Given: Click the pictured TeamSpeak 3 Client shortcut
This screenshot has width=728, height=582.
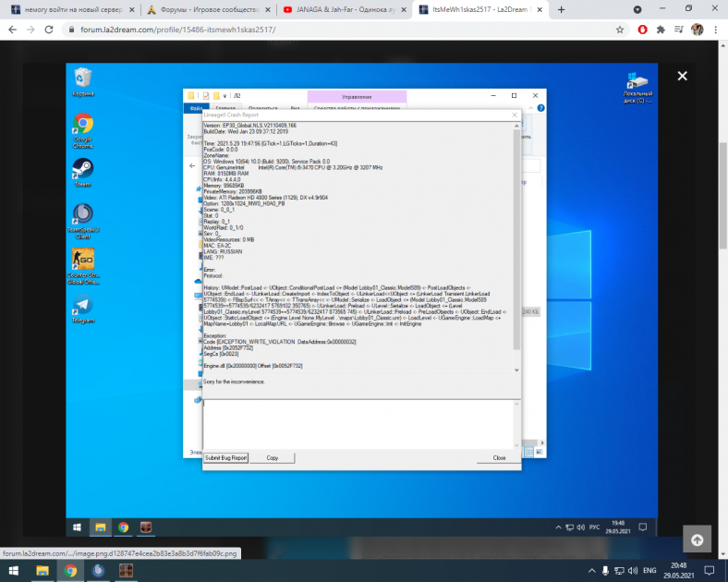Looking at the screenshot, I should [x=83, y=222].
